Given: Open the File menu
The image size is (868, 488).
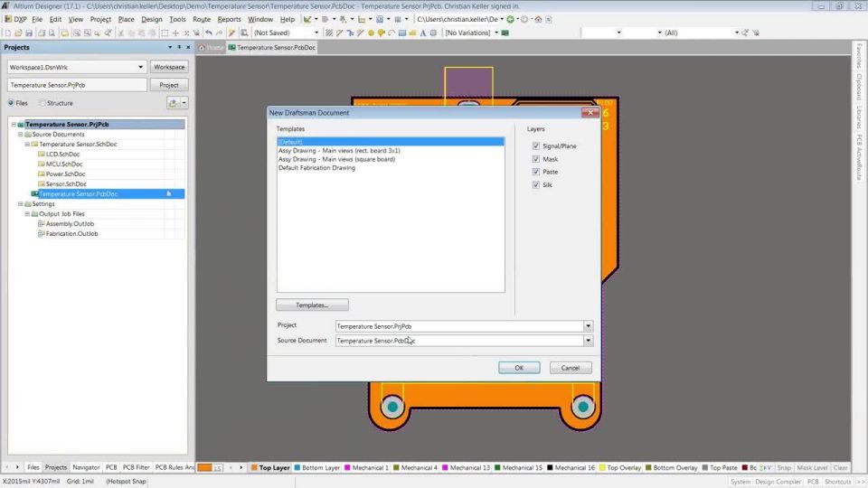Looking at the screenshot, I should (x=37, y=19).
